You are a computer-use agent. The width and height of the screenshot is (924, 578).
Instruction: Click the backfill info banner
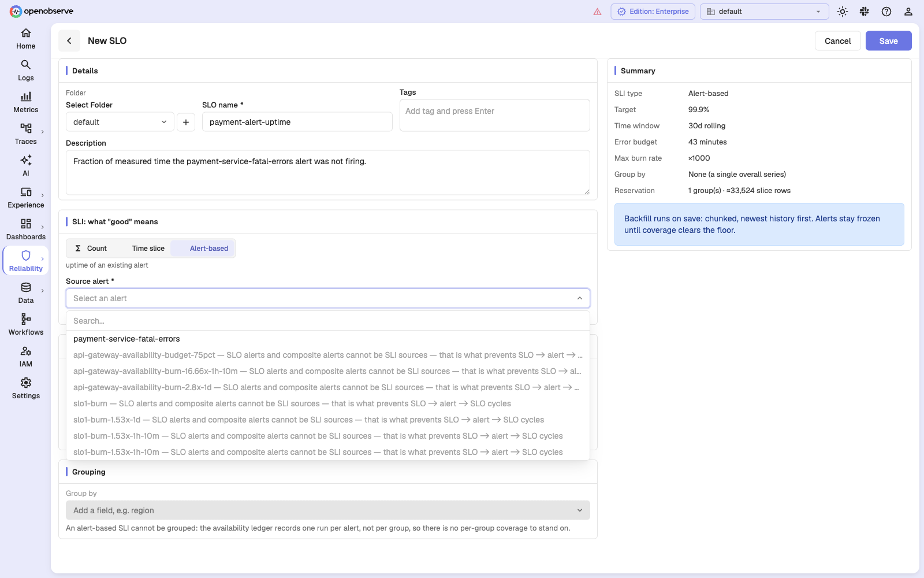click(759, 224)
